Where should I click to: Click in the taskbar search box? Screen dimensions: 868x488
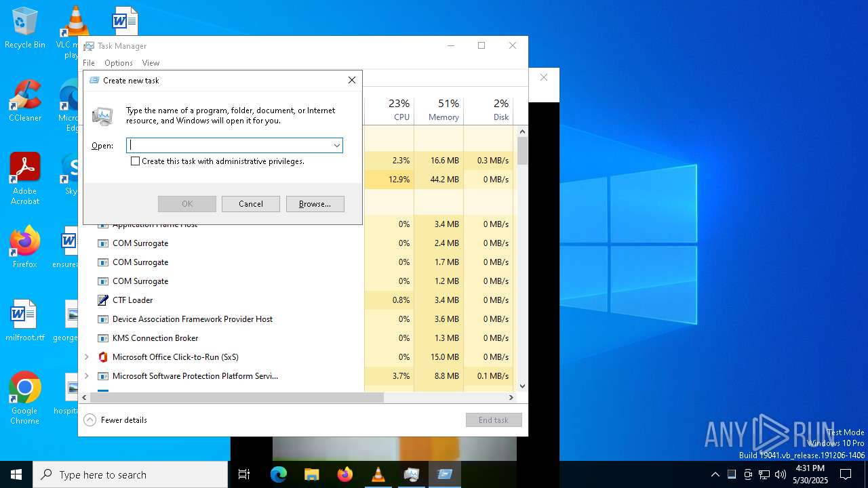pyautogui.click(x=130, y=474)
